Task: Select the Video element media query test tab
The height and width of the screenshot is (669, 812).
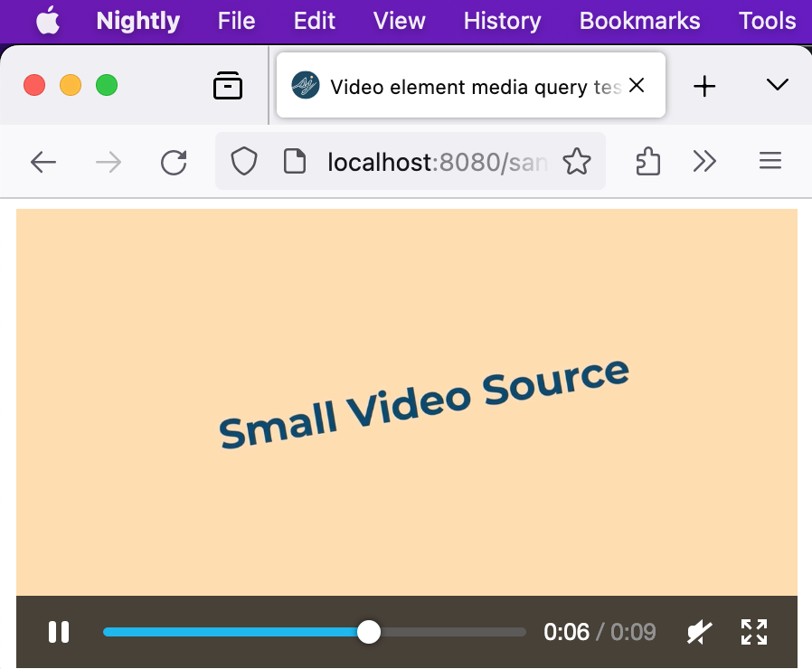Action: click(471, 86)
